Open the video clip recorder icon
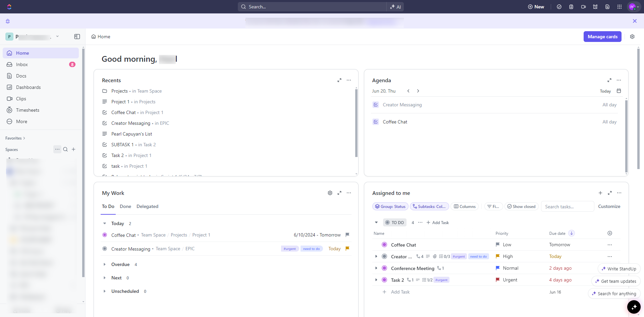Viewport: 644px width, 317px height. 583,7
